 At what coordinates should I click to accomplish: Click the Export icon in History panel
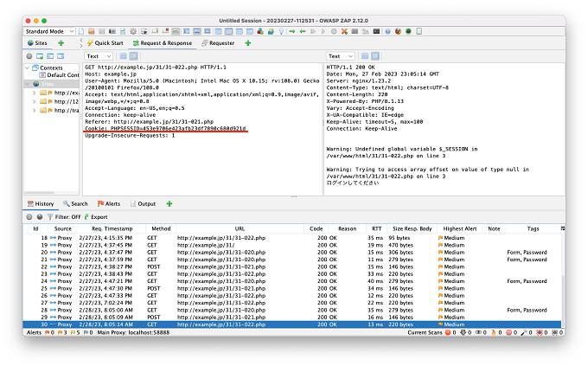tap(96, 217)
